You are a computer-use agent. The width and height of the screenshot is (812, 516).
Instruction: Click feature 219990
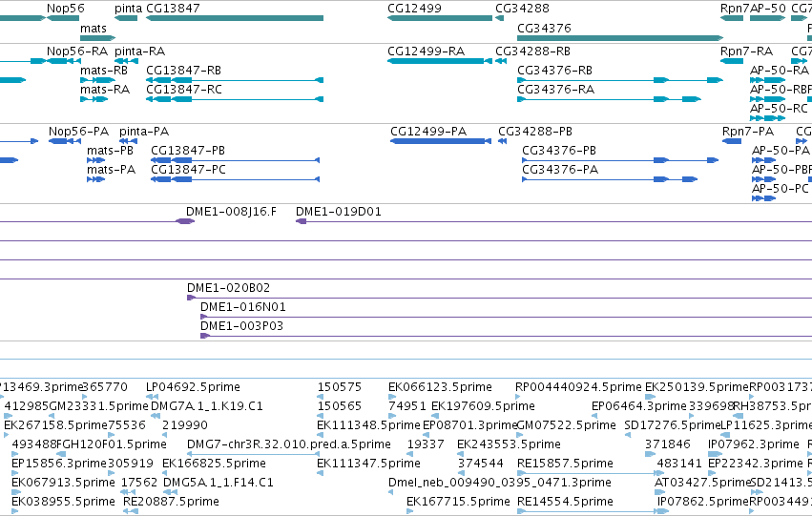tap(185, 425)
